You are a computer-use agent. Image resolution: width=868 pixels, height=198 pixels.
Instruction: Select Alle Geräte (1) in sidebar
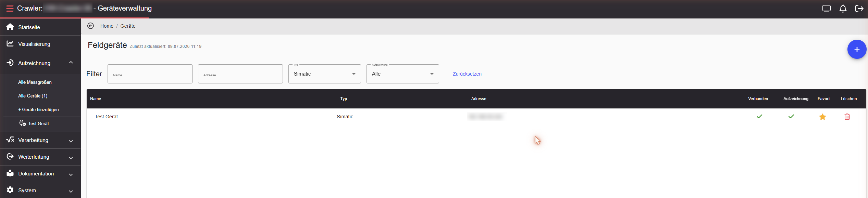[33, 96]
